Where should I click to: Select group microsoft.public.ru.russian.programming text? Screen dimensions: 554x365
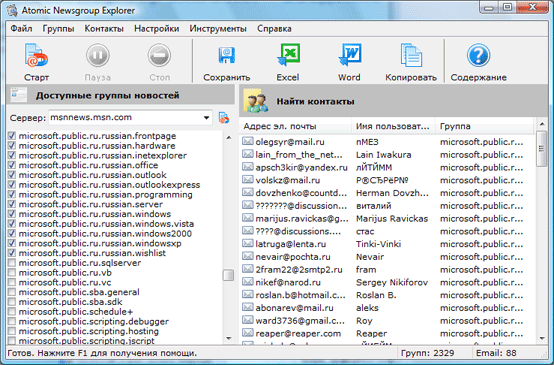[106, 194]
